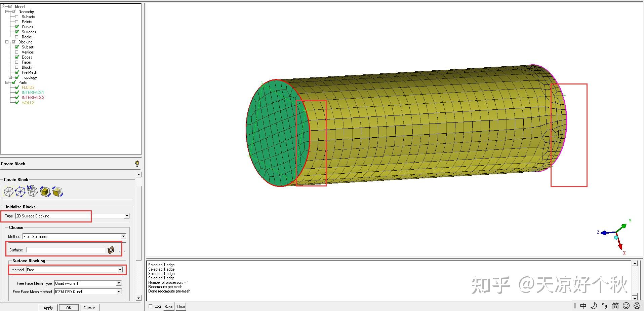The width and height of the screenshot is (644, 311).
Task: Uncheck Surfaces visibility in tree
Action: (17, 32)
